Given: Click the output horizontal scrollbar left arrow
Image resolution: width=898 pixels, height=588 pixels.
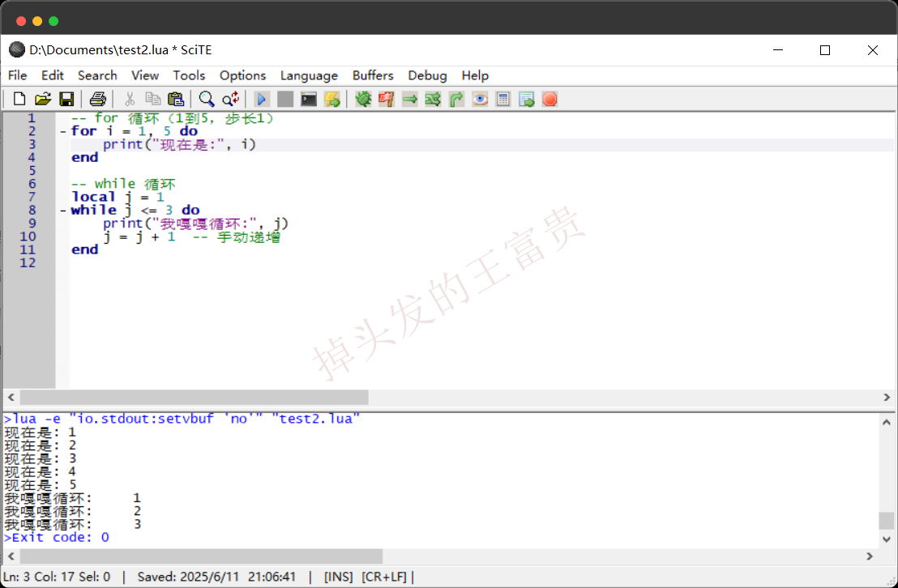Looking at the screenshot, I should tap(11, 556).
